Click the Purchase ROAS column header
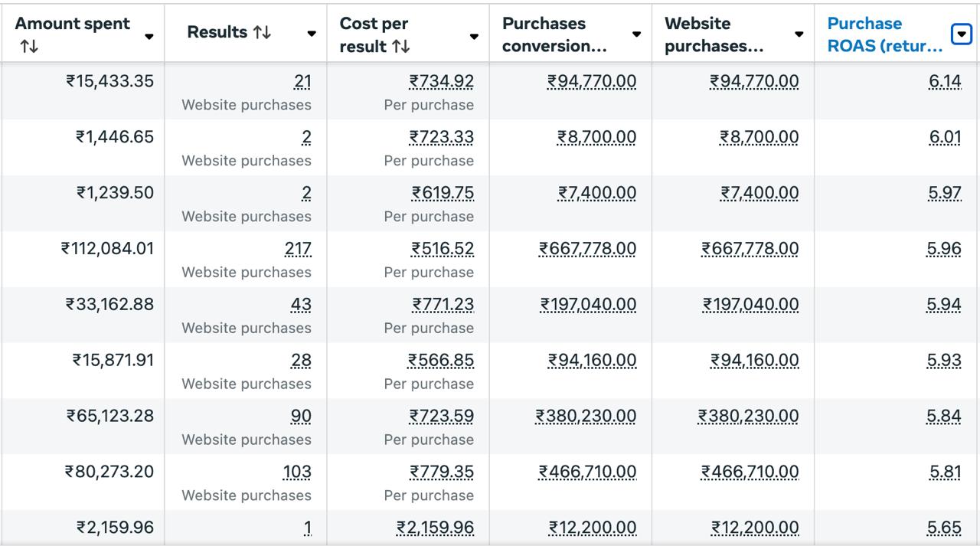The image size is (980, 546). (884, 34)
